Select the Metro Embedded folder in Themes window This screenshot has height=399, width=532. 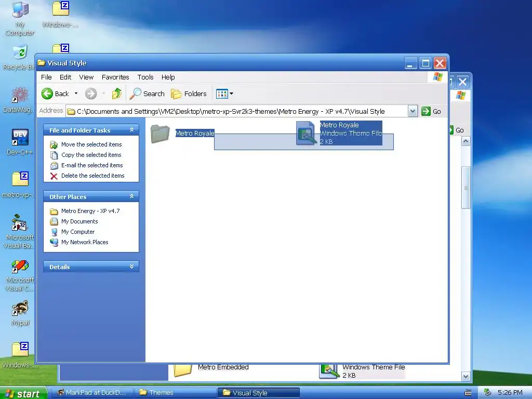[210, 370]
